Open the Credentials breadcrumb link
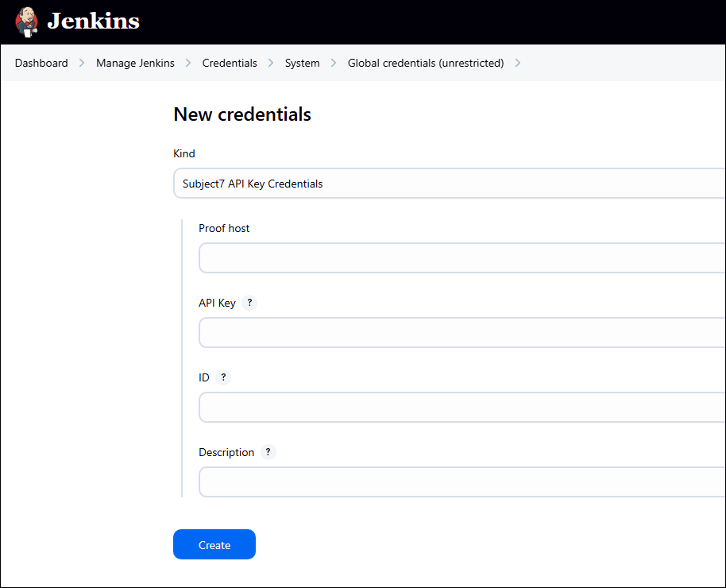This screenshot has height=588, width=726. pos(230,63)
